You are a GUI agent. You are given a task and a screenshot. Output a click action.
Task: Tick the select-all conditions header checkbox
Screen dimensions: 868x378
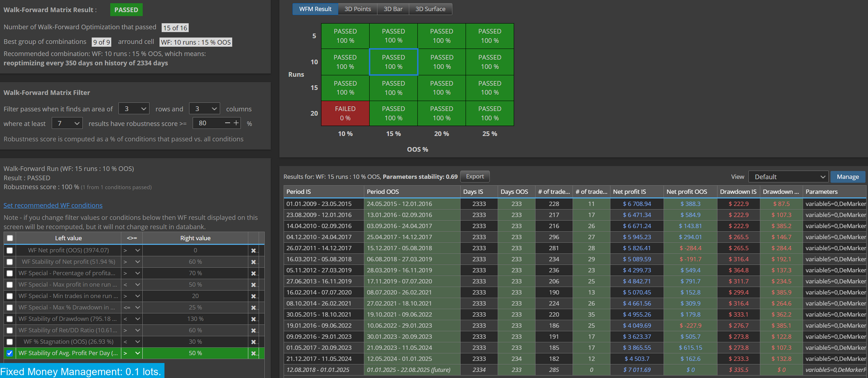click(x=10, y=238)
